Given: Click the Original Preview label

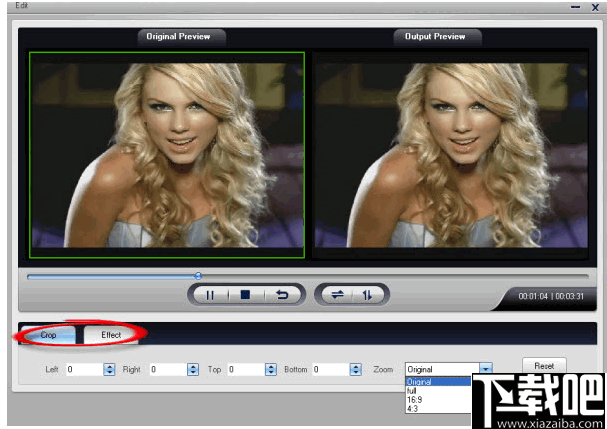Looking at the screenshot, I should pos(178,36).
